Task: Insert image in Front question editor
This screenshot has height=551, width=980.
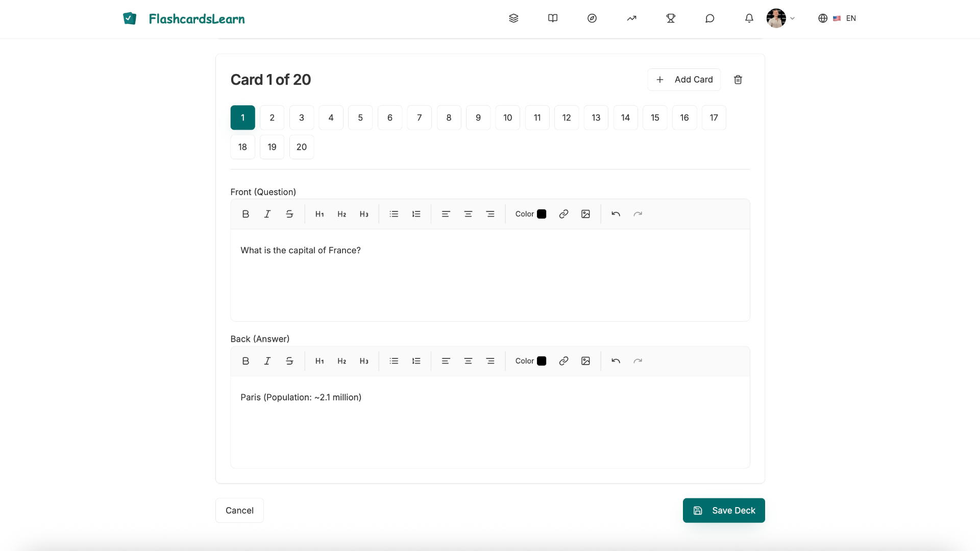Action: (585, 214)
